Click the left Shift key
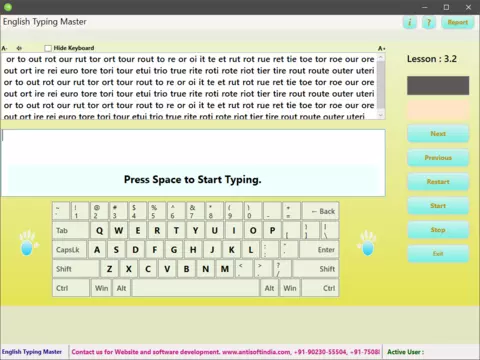This screenshot has height=360, width=480. click(76, 269)
